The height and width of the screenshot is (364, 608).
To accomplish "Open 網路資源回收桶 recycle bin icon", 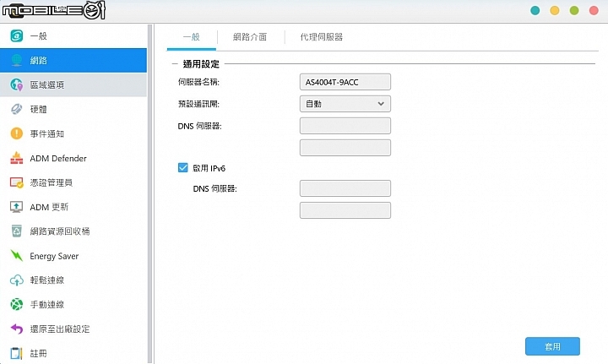I will coord(16,231).
